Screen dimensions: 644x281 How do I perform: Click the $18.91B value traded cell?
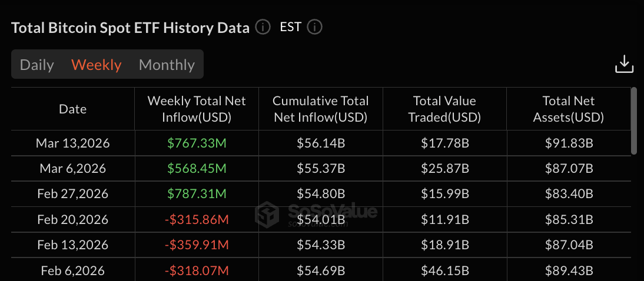(445, 245)
